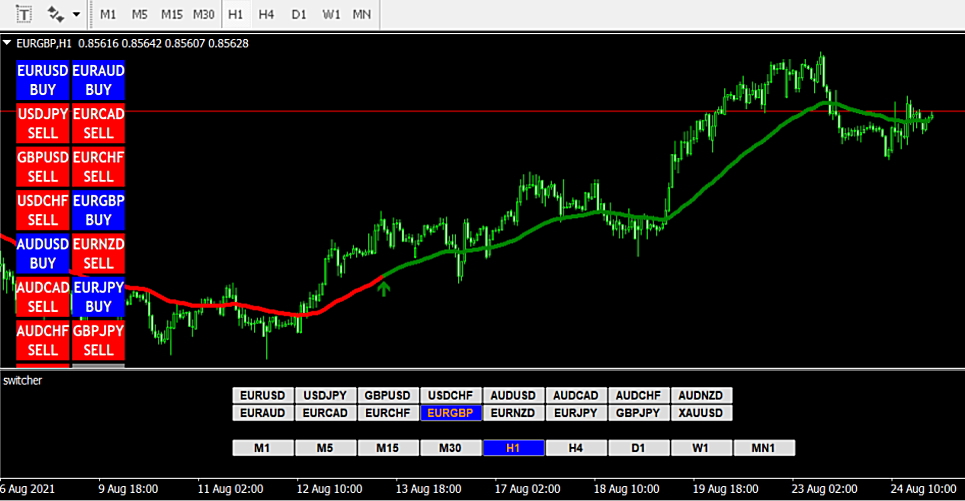Select M30 in the switcher timeframe row
This screenshot has height=501, width=965.
(450, 448)
